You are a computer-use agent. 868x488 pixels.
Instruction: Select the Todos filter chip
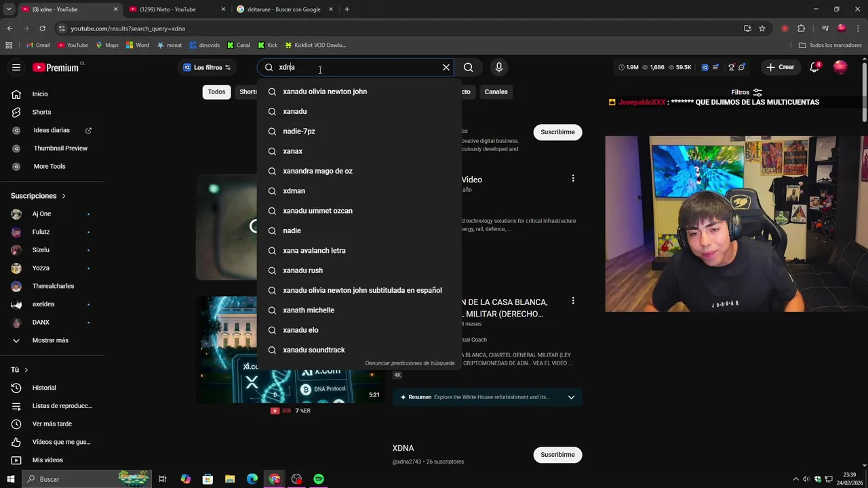tap(216, 91)
